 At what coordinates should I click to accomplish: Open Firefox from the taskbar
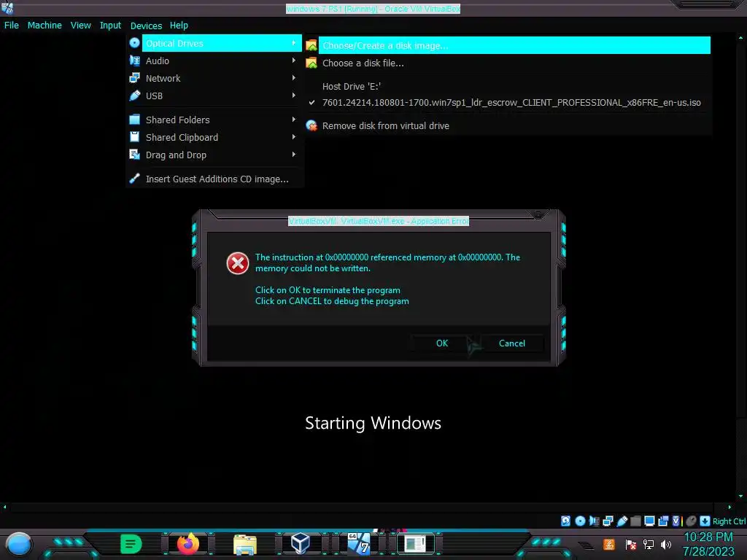[x=187, y=544]
